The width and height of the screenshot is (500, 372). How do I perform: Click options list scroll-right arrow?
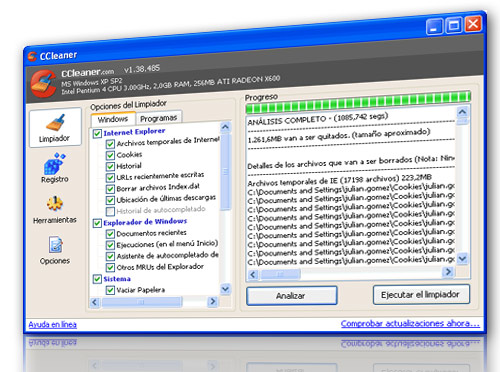click(x=212, y=302)
